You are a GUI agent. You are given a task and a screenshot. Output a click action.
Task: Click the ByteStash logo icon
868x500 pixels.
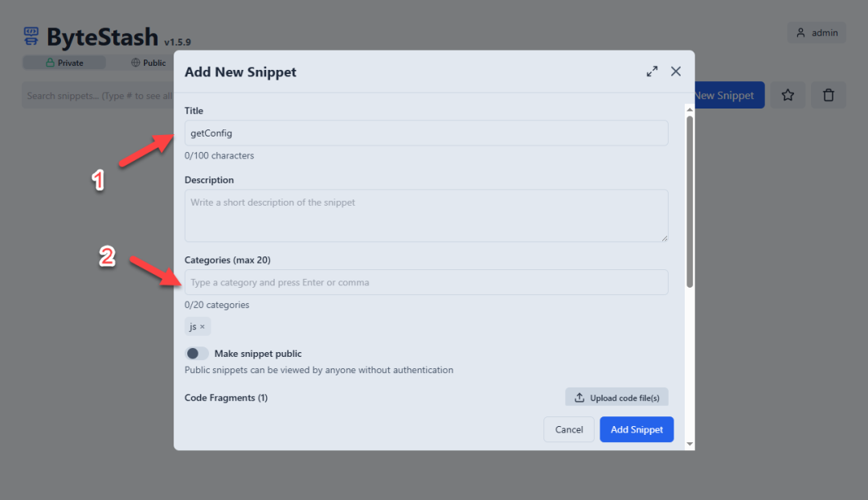coord(31,36)
